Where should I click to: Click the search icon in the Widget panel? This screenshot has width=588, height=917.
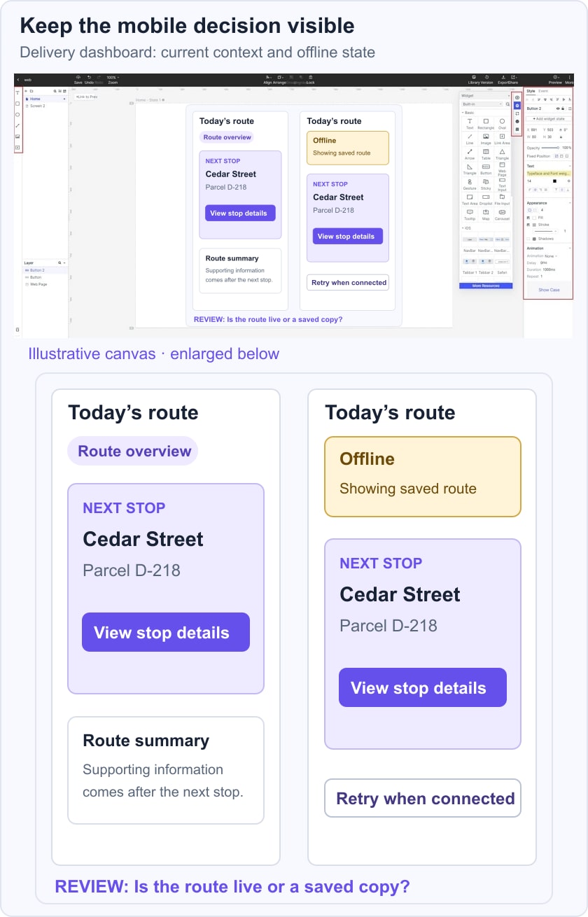(x=507, y=104)
